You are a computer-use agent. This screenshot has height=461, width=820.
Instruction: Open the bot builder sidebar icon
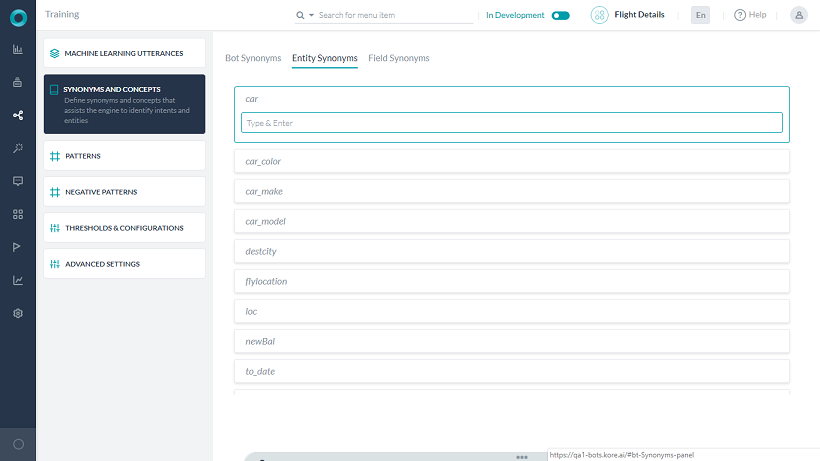pyautogui.click(x=18, y=82)
